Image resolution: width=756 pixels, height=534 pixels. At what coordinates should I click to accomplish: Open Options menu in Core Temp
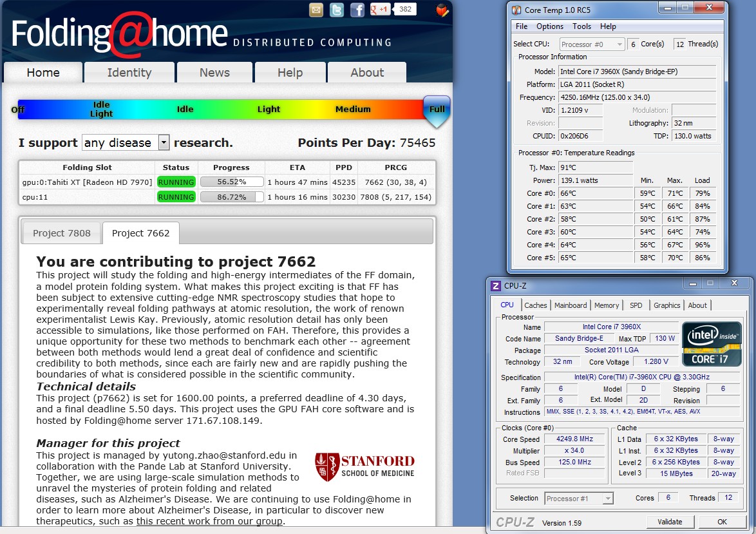click(550, 26)
